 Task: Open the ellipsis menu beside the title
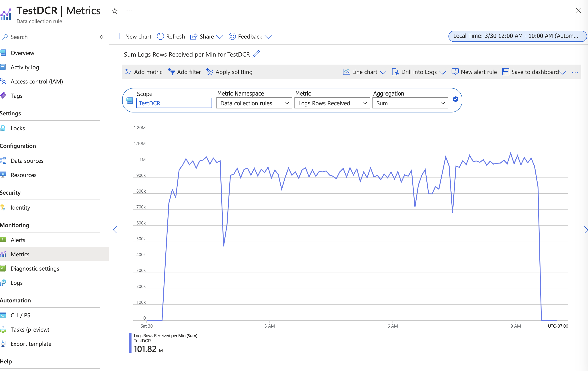pos(129,11)
